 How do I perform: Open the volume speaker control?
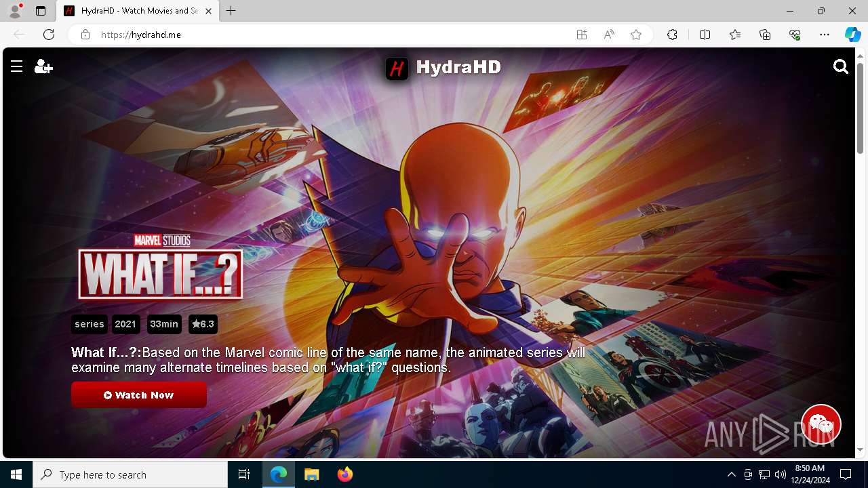[780, 474]
